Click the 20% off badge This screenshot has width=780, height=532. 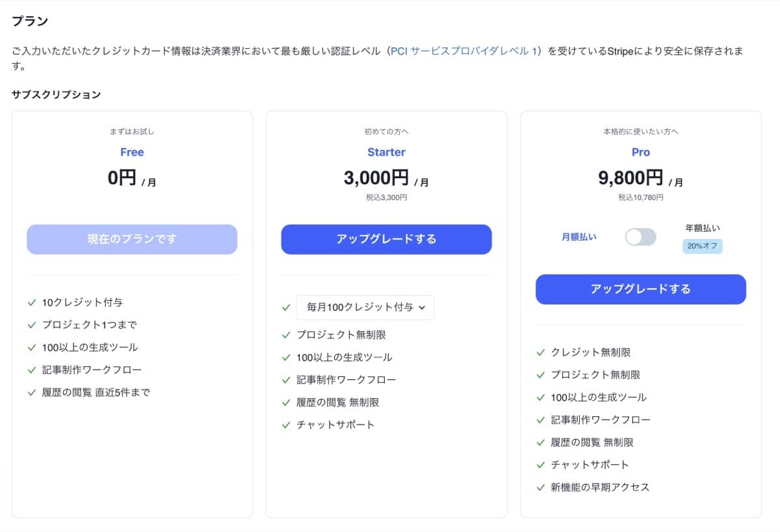(702, 246)
